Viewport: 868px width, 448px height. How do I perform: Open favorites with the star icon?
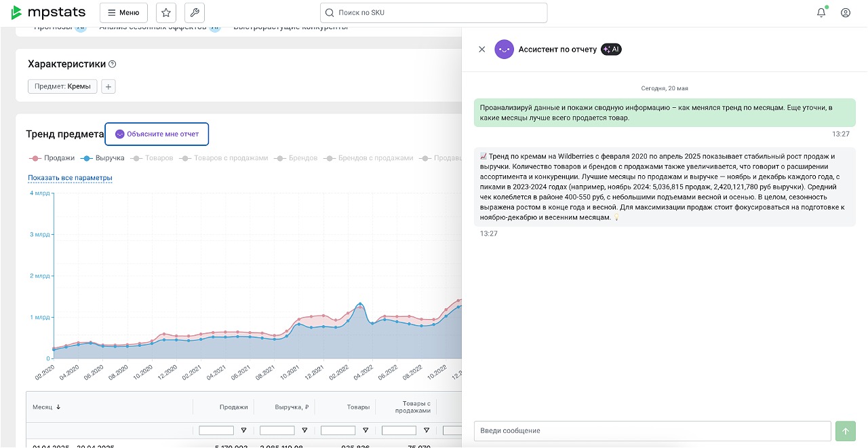pos(166,12)
